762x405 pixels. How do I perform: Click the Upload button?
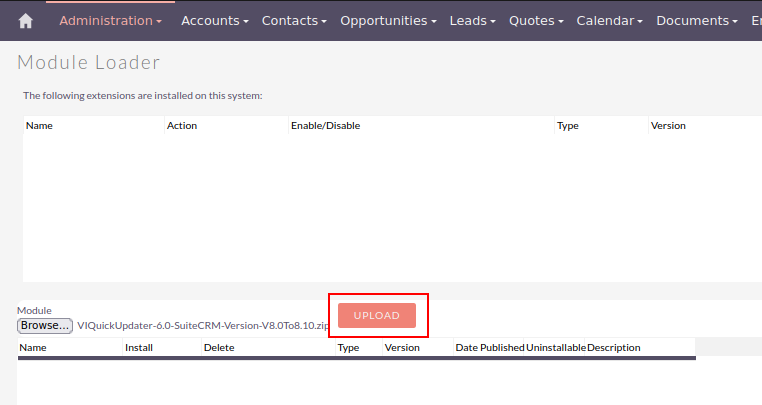(377, 315)
